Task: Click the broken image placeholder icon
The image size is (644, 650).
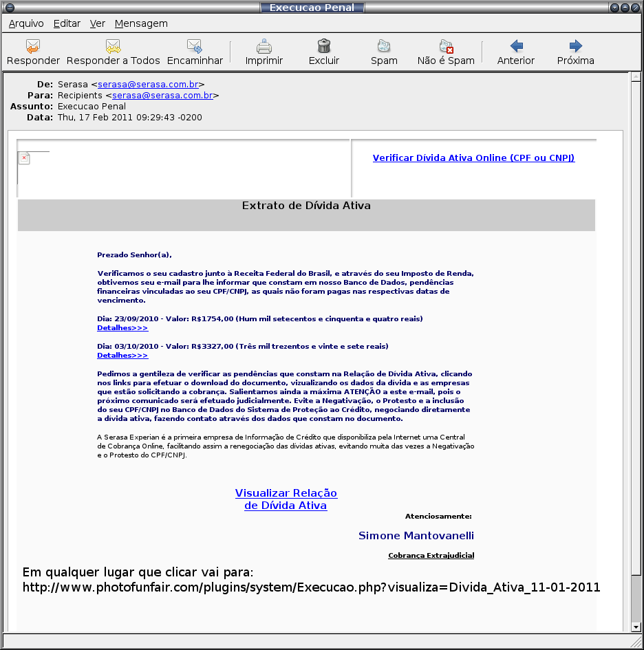Action: [24, 158]
